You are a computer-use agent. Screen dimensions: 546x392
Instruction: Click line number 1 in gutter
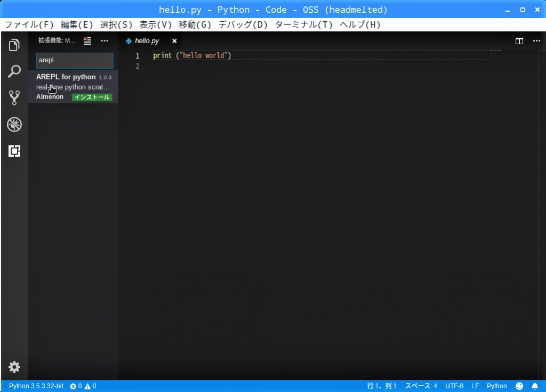coord(138,55)
